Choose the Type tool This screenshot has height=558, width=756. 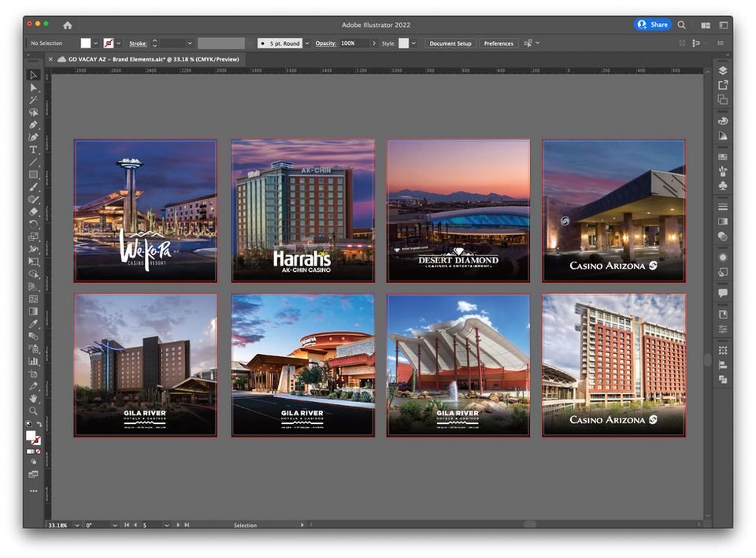pyautogui.click(x=33, y=149)
